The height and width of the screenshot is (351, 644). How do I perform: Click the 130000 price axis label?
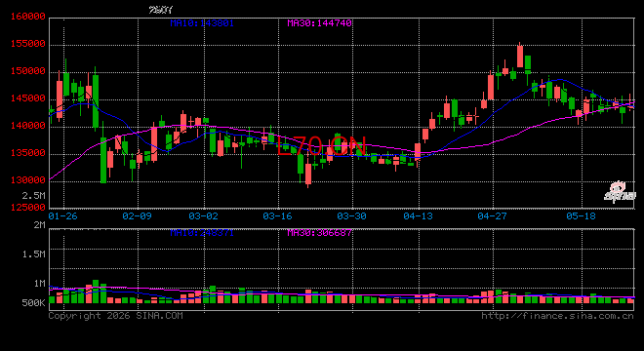click(x=27, y=180)
